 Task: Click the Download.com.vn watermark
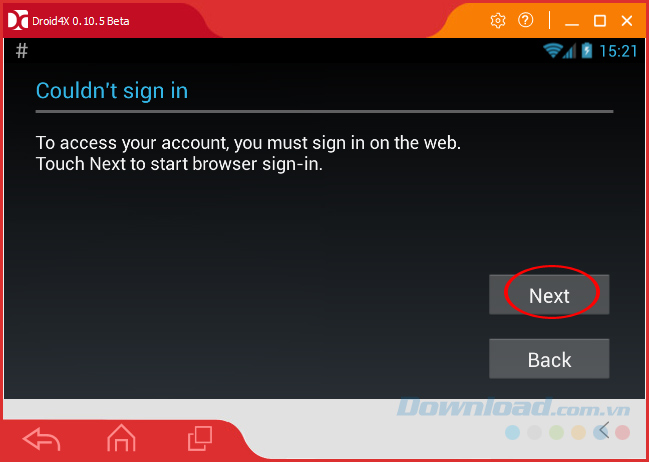[x=513, y=407]
